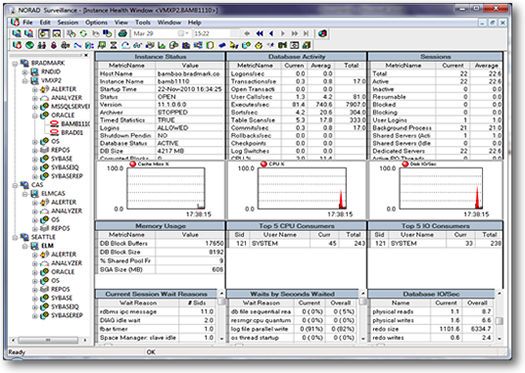Open the Edit menu

[45, 22]
